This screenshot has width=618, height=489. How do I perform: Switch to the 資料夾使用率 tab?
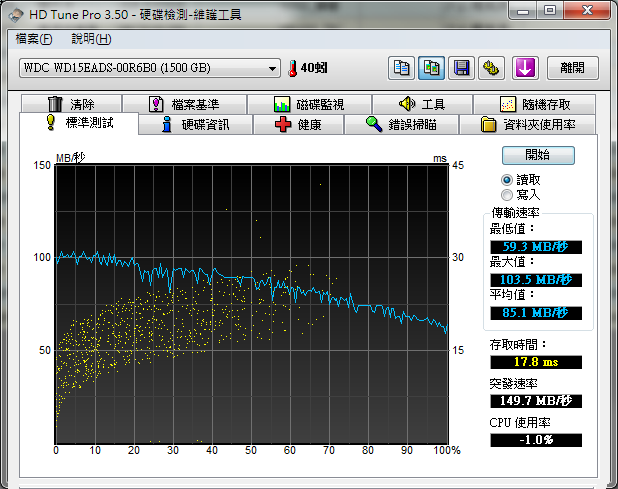click(527, 125)
